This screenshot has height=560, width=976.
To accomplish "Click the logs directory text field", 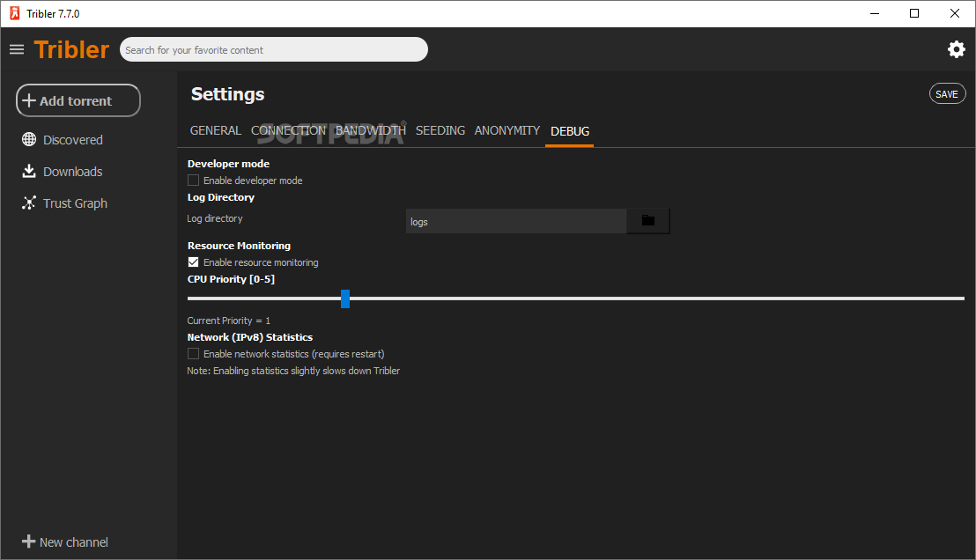I will (x=516, y=222).
